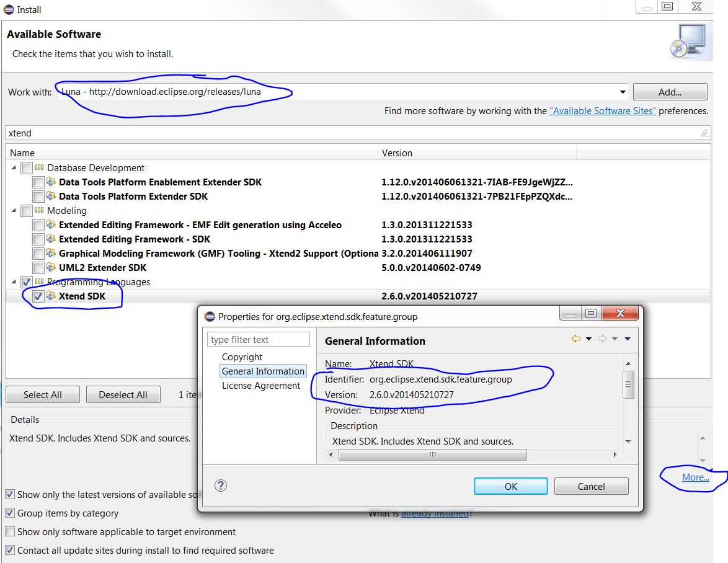Uncheck the Programming Languages category checkbox
This screenshot has width=728, height=563.
(27, 282)
